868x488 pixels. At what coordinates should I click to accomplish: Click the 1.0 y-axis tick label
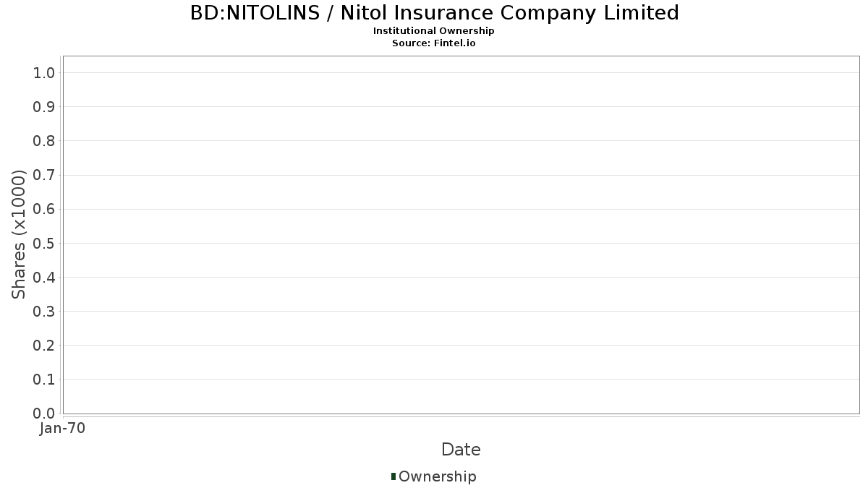[44, 72]
